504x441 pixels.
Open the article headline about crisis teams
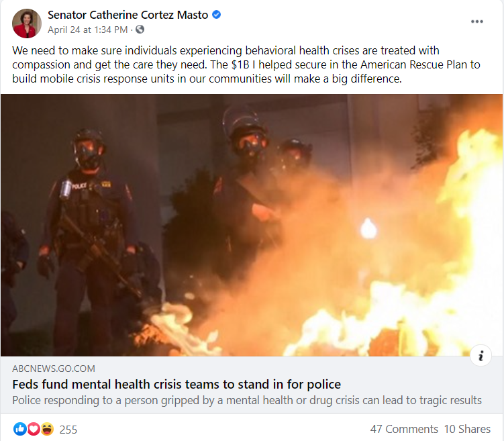tap(177, 384)
